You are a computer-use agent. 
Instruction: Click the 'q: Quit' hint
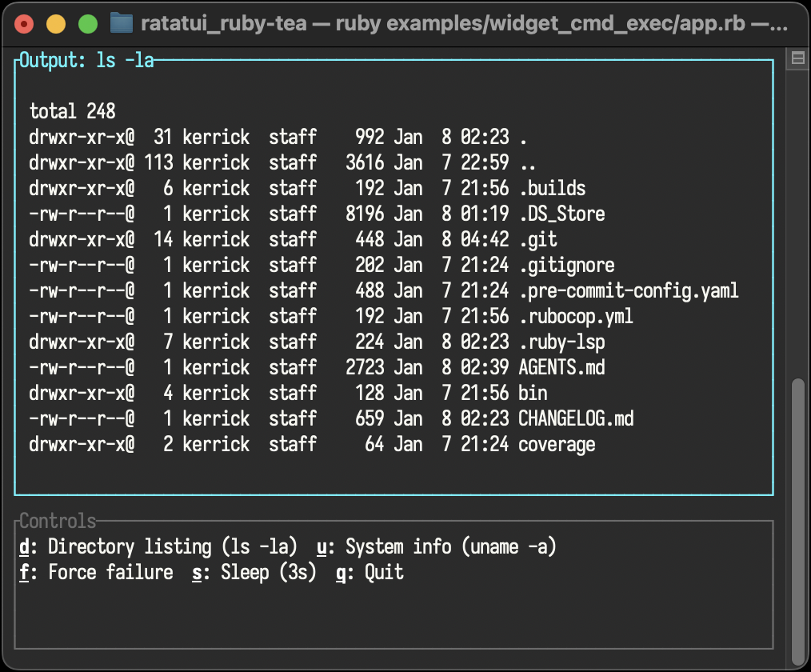click(x=370, y=573)
